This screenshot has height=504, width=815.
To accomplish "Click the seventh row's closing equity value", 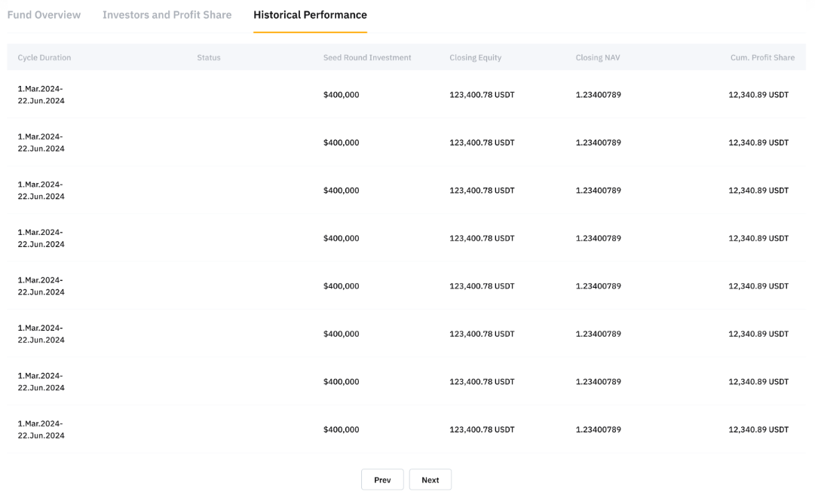I will (x=482, y=382).
